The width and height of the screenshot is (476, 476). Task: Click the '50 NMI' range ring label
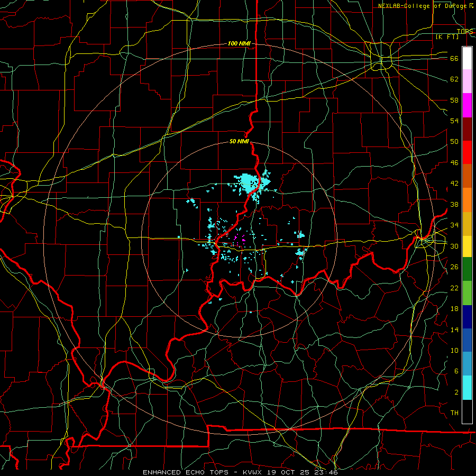239,141
